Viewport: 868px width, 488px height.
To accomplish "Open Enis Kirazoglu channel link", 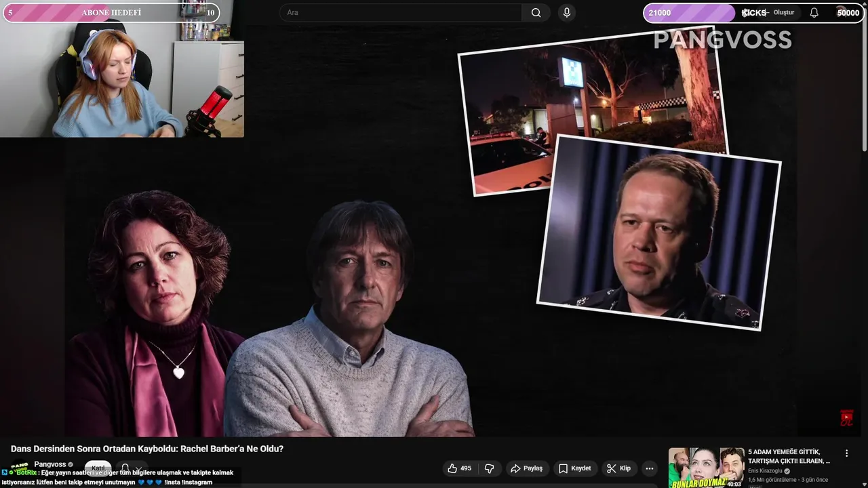I will [x=765, y=470].
